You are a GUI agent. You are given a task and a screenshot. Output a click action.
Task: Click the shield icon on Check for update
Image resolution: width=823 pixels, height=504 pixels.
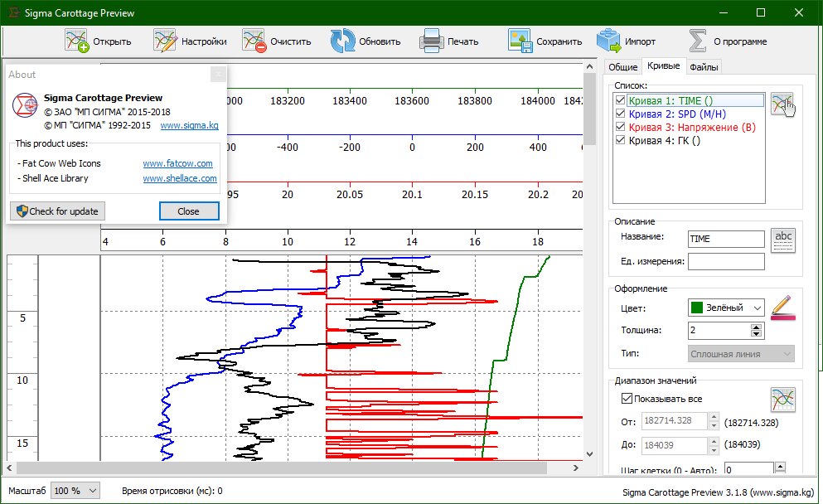22,211
